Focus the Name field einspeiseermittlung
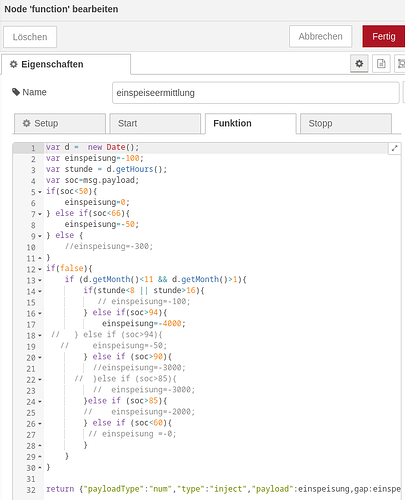Image resolution: width=405 pixels, height=500 pixels. tap(256, 93)
